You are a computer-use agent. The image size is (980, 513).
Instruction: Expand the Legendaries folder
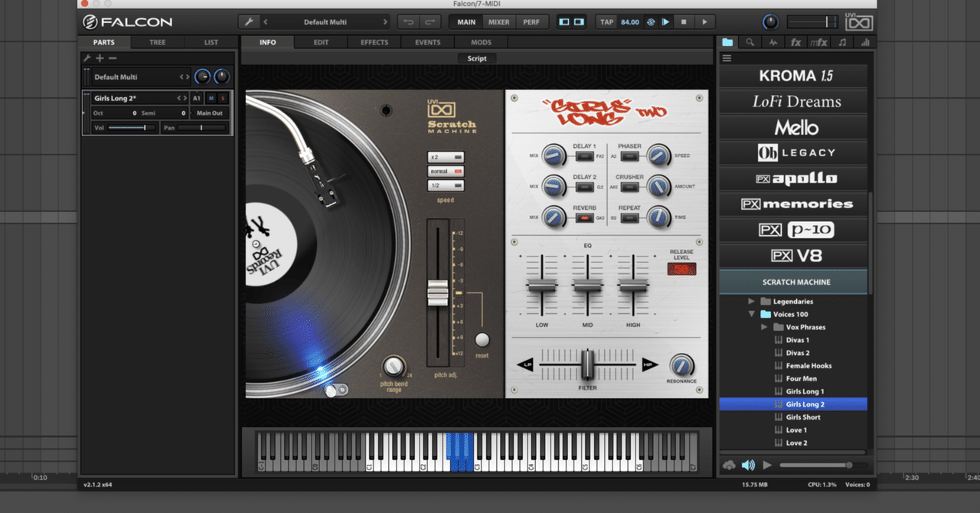pyautogui.click(x=751, y=302)
